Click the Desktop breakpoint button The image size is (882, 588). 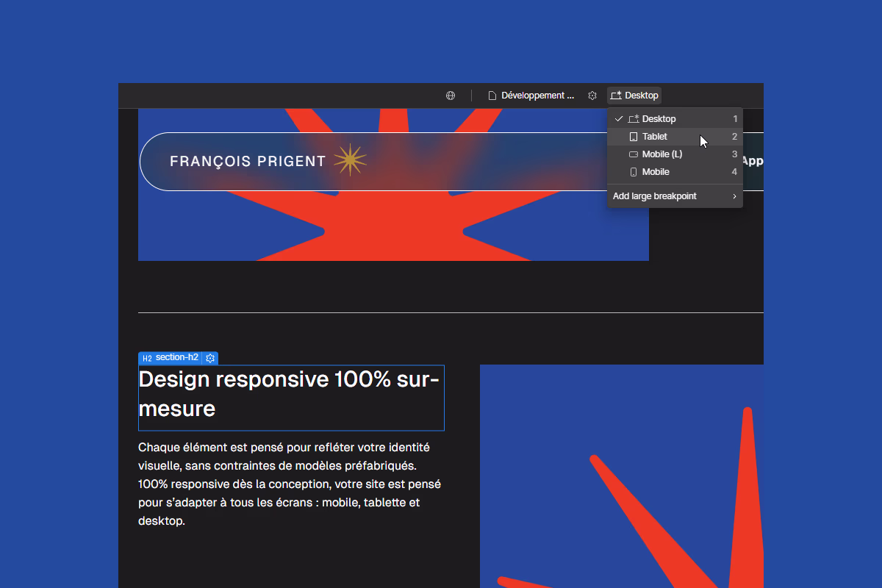[634, 96]
